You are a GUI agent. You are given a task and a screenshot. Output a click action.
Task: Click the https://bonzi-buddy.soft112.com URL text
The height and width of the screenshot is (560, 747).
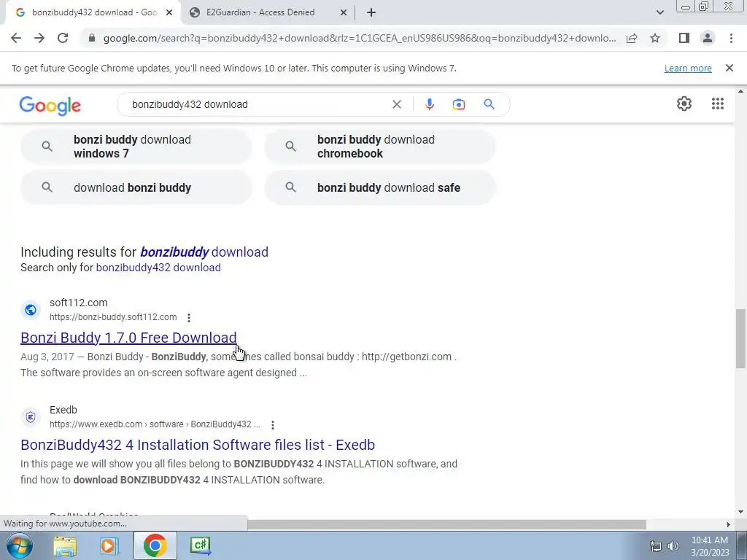click(x=113, y=317)
